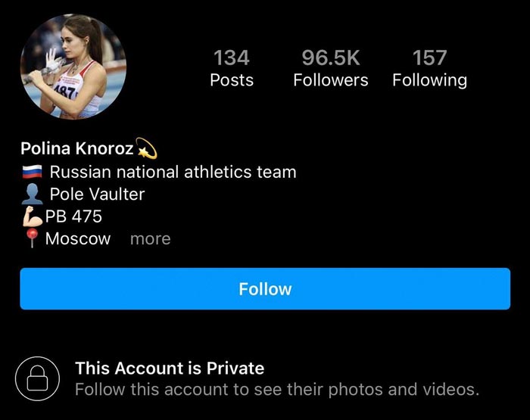Click the person silhouette icon in the bio

[33, 194]
